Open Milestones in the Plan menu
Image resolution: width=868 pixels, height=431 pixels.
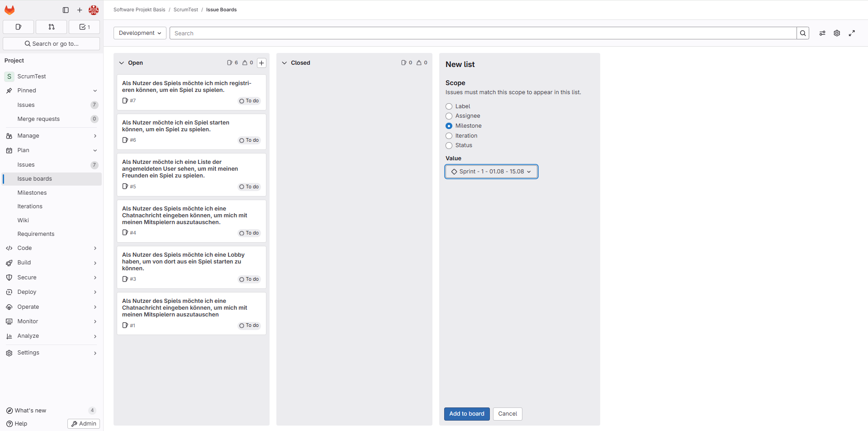point(32,193)
